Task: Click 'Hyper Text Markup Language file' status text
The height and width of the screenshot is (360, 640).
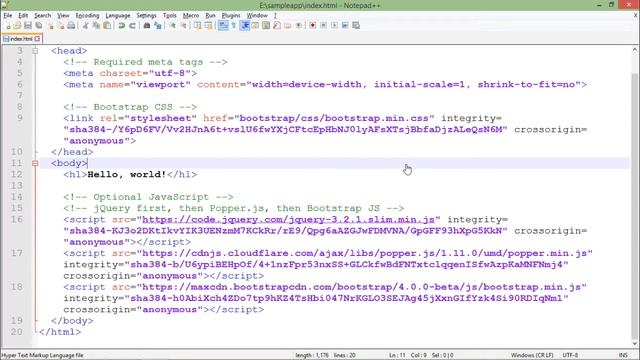Action: tap(42, 355)
